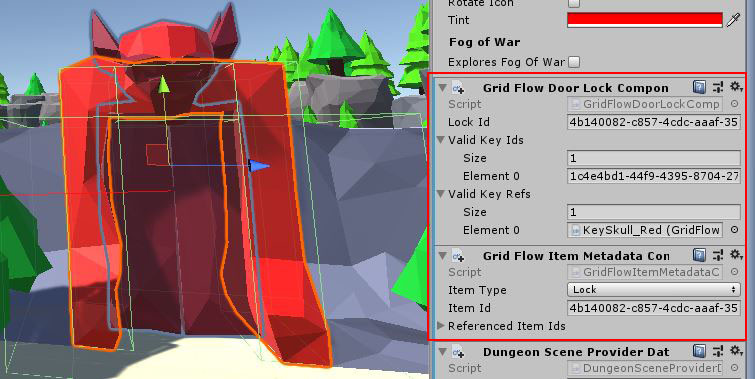This screenshot has height=379, width=755.
Task: Open gear menu of Grid Flow Door Lock Component
Action: point(736,88)
